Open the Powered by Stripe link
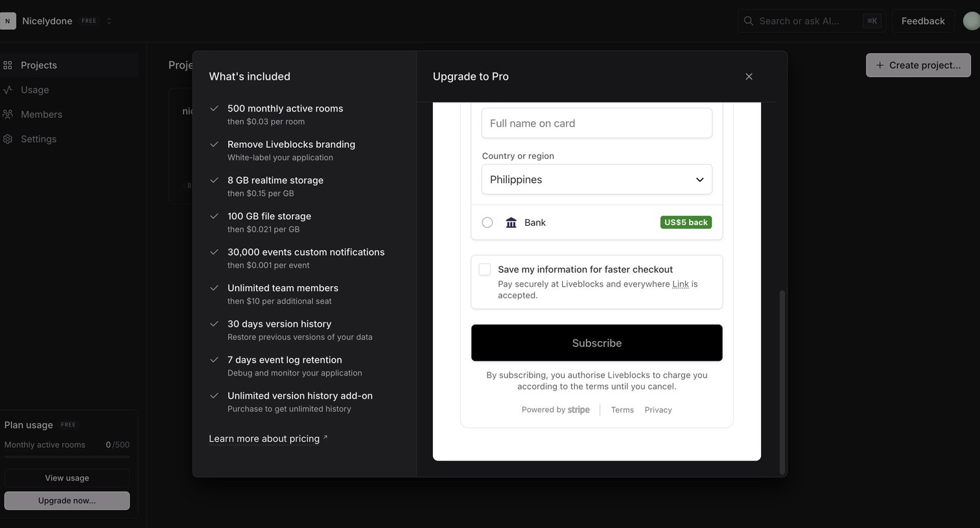Screen dimensions: 980x528 555,410
